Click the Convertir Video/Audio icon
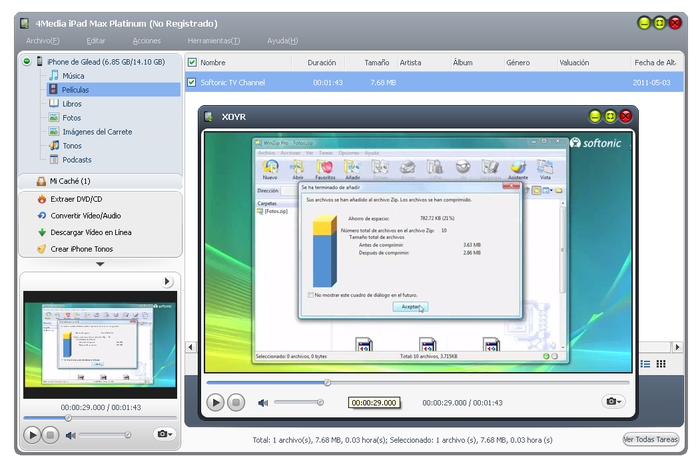Screen dimensions: 700x466 click(x=42, y=216)
